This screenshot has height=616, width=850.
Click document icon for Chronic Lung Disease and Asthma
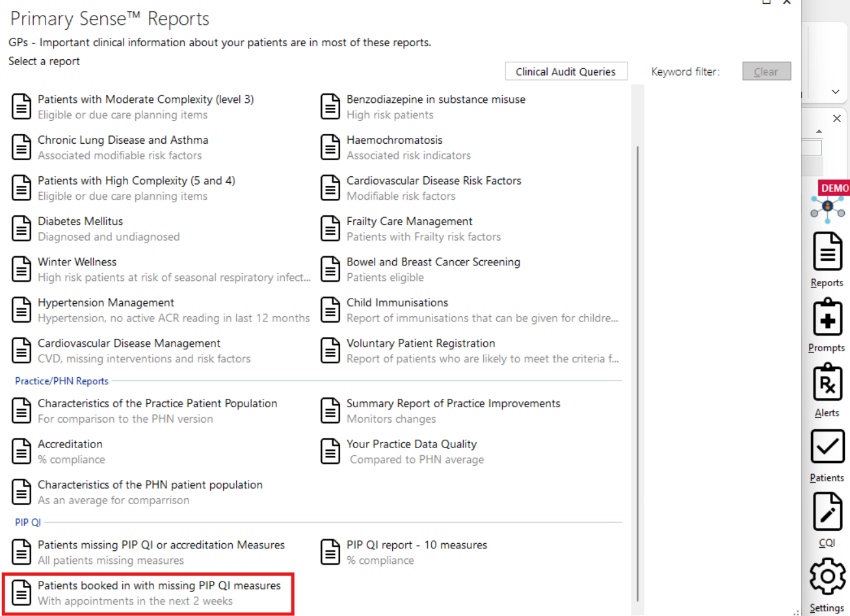click(x=21, y=147)
